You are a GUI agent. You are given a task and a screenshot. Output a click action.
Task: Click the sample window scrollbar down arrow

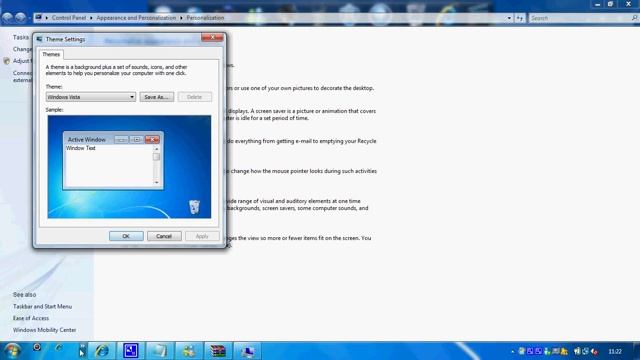(156, 182)
